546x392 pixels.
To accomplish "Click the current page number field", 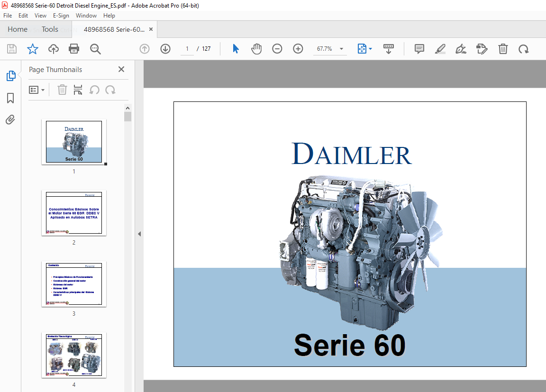I will 187,49.
